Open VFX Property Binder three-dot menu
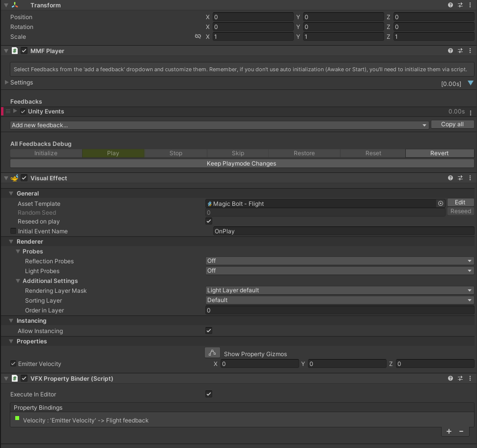 [470, 378]
